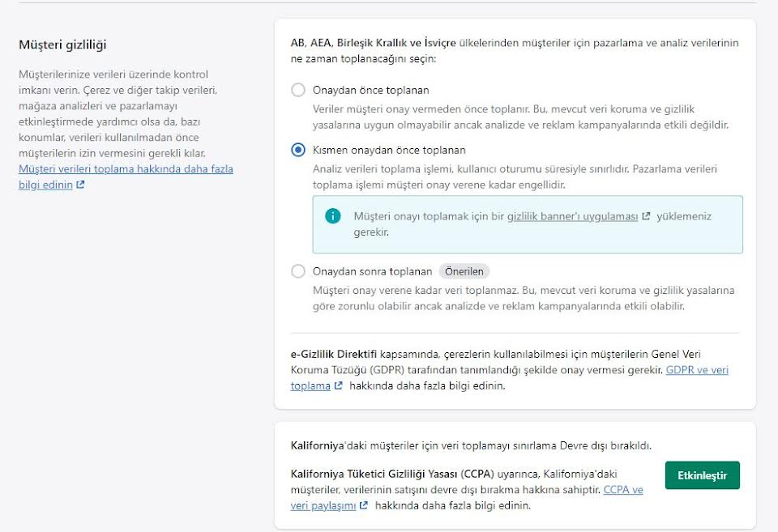This screenshot has width=778, height=532.
Task: Click "AB, AEA, Birleşik Krallık ve İsviçre" text
Action: pyautogui.click(x=373, y=43)
